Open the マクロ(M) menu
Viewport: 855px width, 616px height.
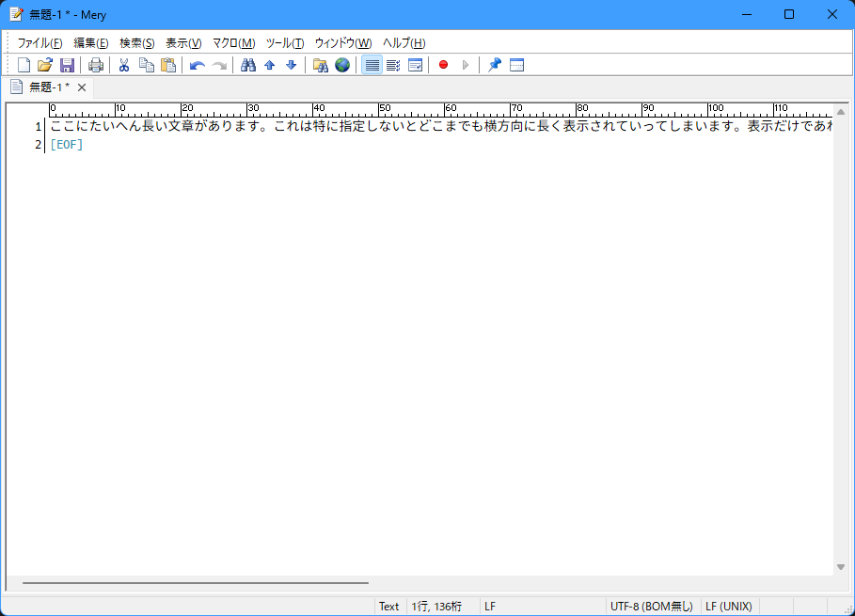coord(233,43)
